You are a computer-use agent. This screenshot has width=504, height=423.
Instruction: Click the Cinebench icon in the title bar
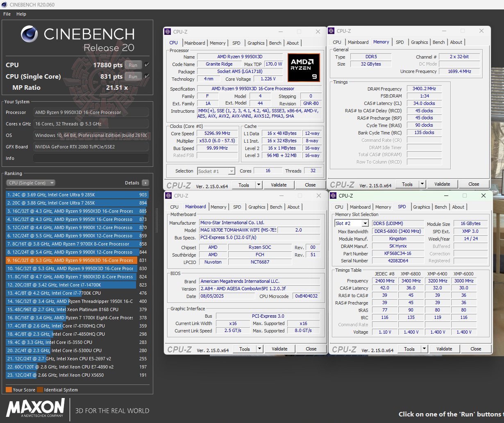pyautogui.click(x=4, y=5)
